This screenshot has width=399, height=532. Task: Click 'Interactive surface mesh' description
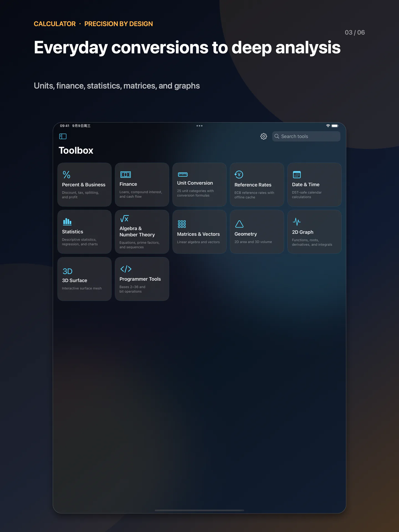[82, 288]
